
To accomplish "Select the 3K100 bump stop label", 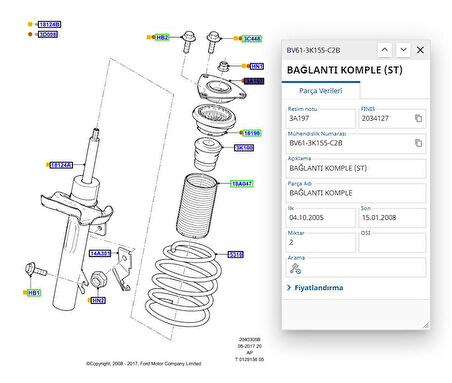I will click(244, 148).
